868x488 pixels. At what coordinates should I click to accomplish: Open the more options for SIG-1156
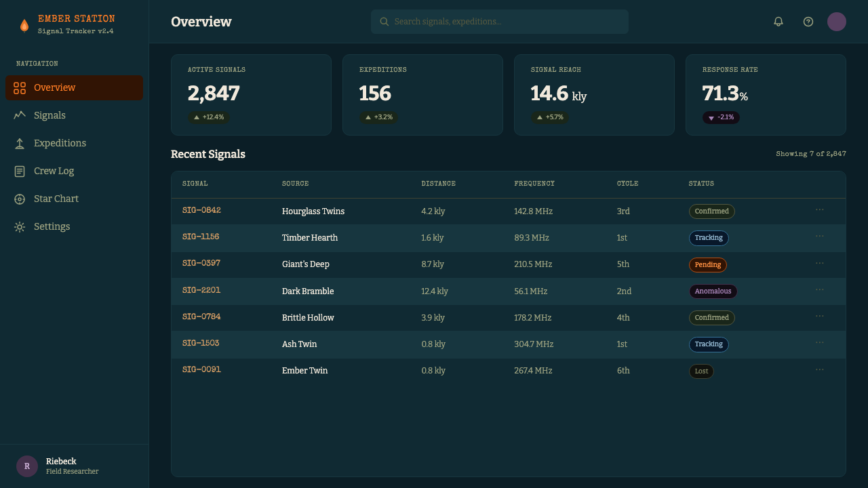pos(820,237)
